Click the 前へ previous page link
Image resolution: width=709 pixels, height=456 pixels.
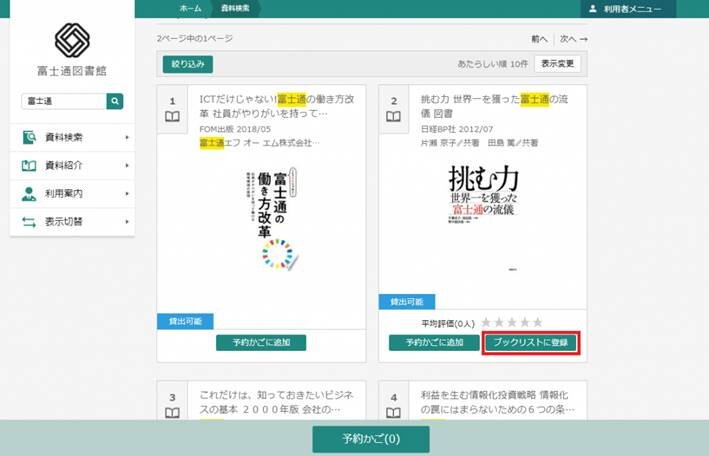(x=539, y=39)
